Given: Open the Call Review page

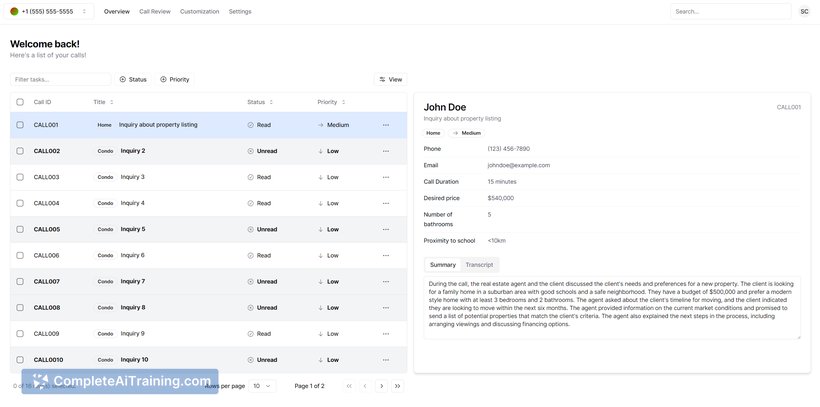Looking at the screenshot, I should pyautogui.click(x=155, y=12).
